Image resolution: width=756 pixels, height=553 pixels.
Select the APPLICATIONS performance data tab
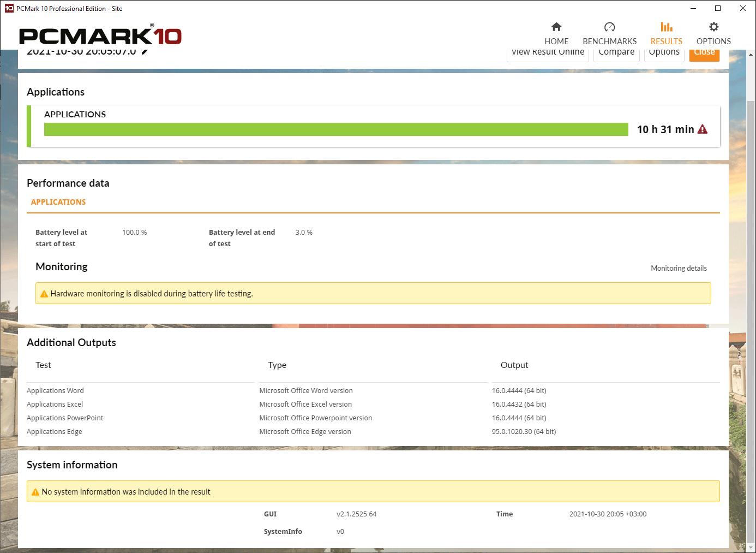pyautogui.click(x=58, y=202)
